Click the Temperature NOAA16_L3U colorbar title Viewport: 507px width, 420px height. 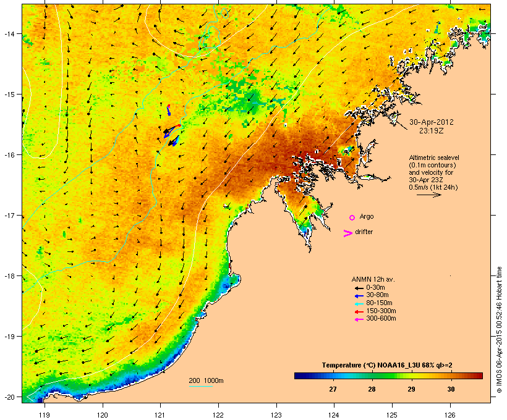click(x=387, y=366)
